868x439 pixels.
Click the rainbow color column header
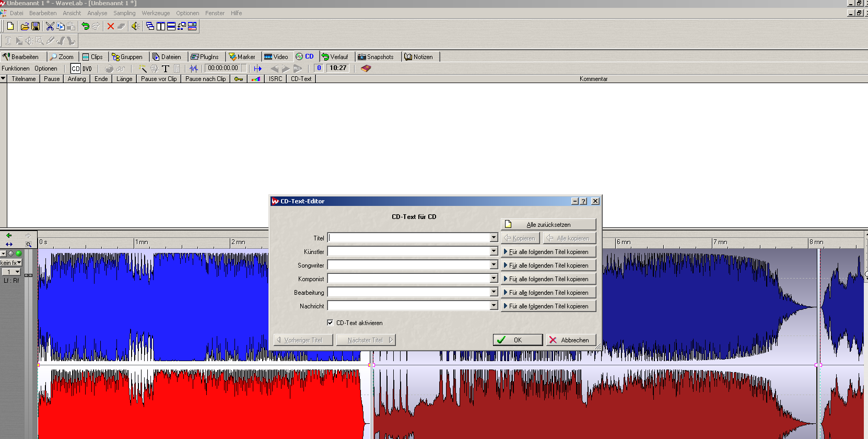[256, 79]
